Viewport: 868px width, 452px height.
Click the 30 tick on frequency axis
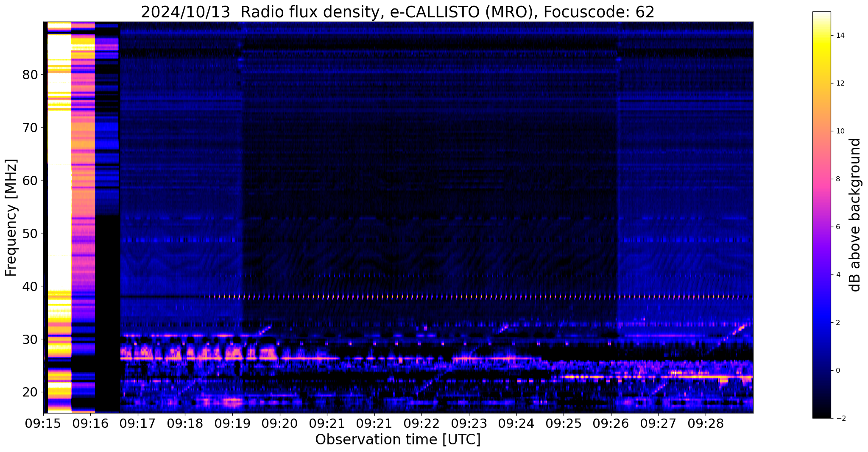30,340
